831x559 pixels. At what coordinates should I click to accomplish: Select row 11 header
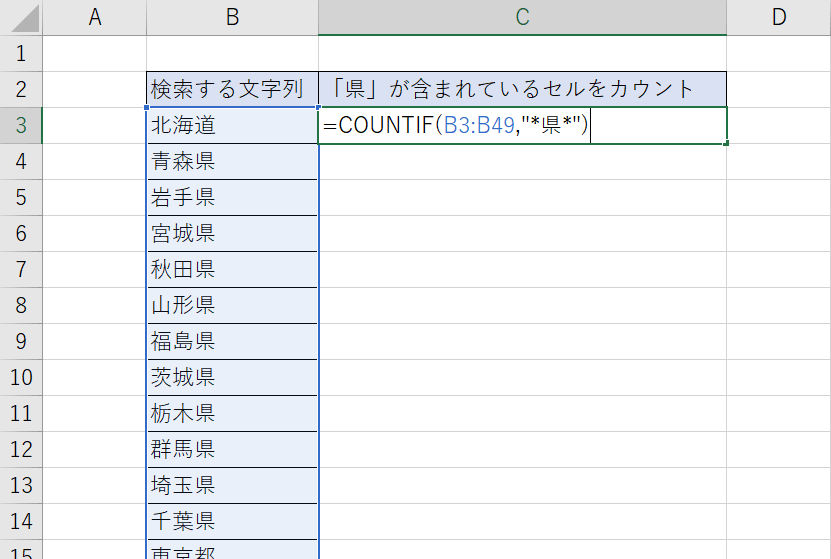(21, 414)
